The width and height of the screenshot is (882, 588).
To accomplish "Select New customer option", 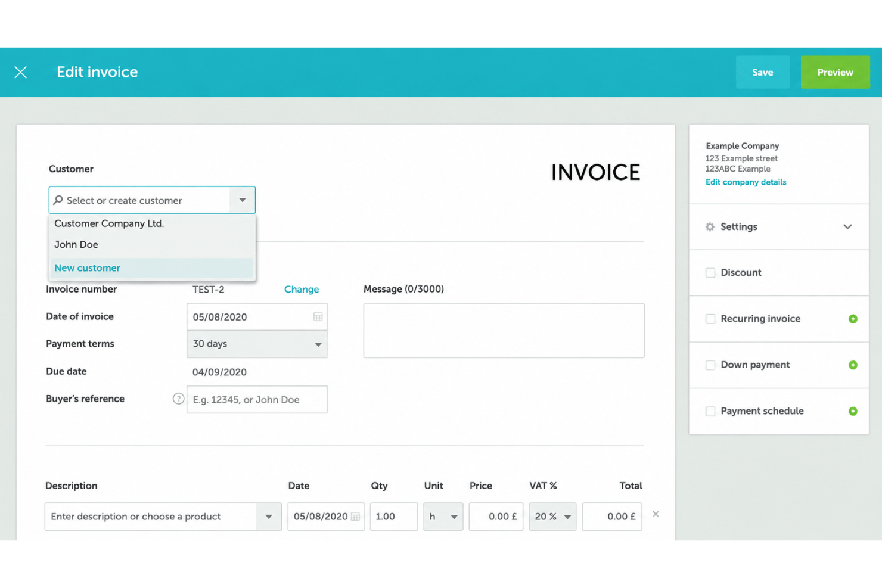I will 151,268.
